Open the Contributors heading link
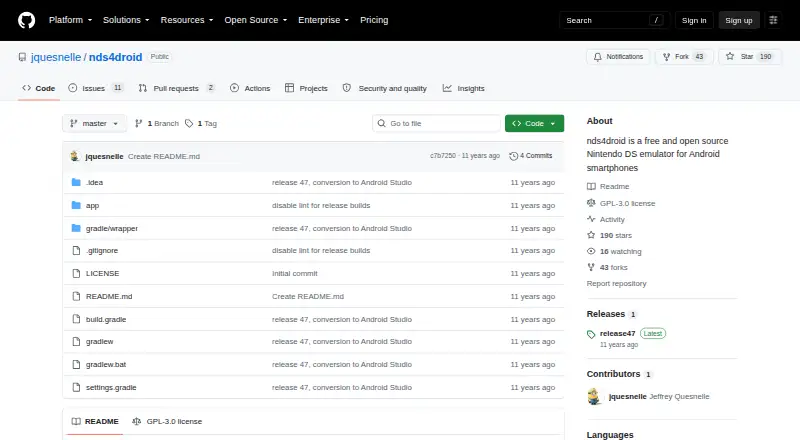The height and width of the screenshot is (440, 800). [619, 374]
